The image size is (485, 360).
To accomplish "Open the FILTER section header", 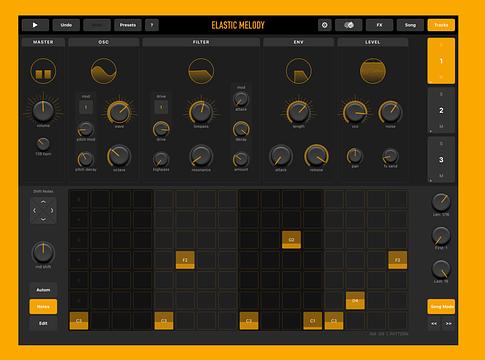I will click(201, 42).
